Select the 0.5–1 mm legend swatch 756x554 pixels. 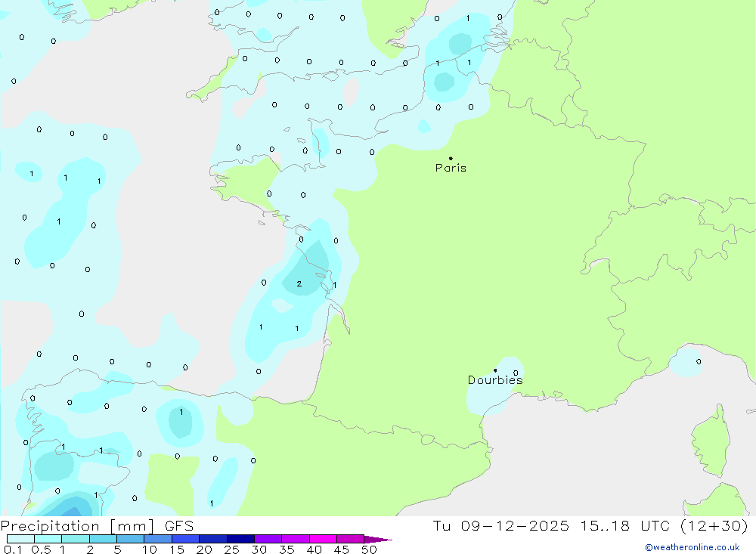coord(48,539)
